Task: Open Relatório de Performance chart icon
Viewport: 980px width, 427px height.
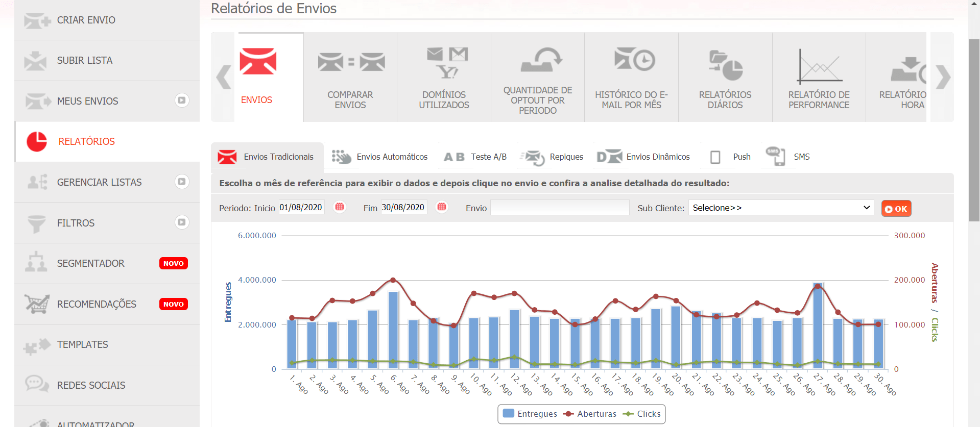Action: tap(820, 66)
